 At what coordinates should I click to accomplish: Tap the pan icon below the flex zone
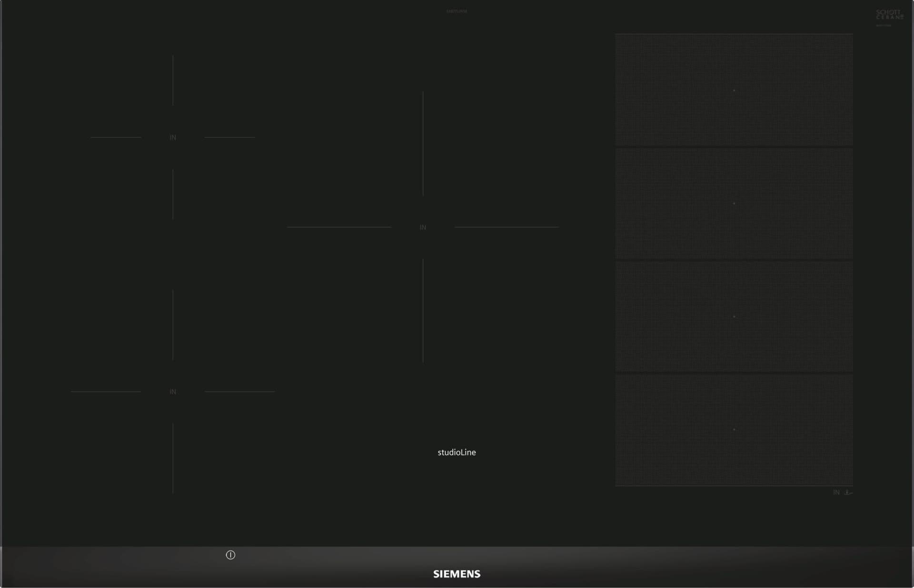[848, 492]
